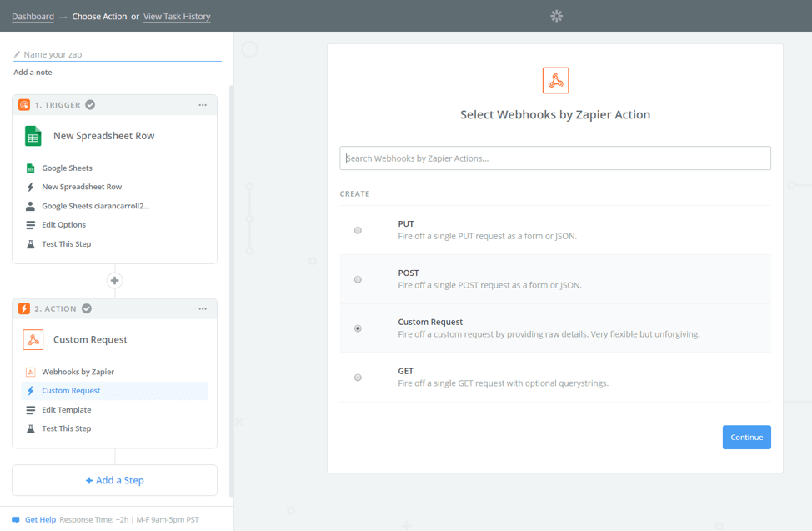The width and height of the screenshot is (812, 531).
Task: Click the New Spreadsheet Row heading
Action: click(x=103, y=136)
